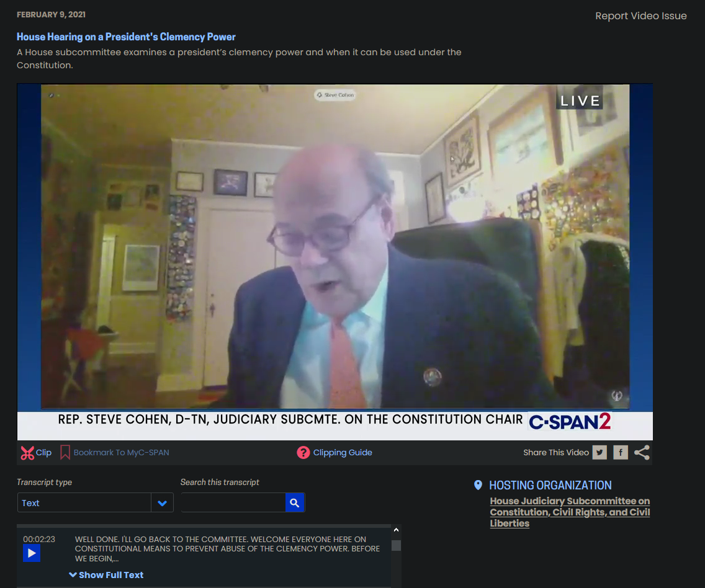
Task: Click the bookmark icon for MyC-SPAN
Action: click(65, 452)
